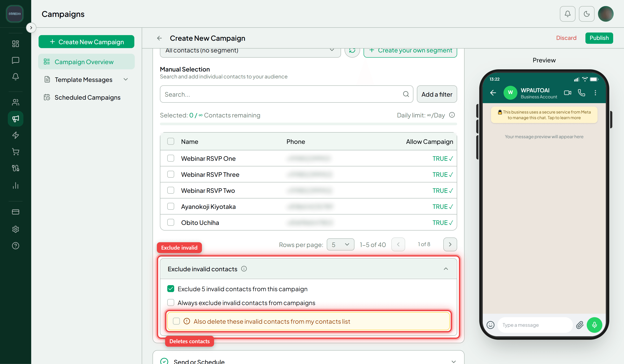Open the Rows per page dropdown
Viewport: 624px width, 364px height.
(x=340, y=245)
